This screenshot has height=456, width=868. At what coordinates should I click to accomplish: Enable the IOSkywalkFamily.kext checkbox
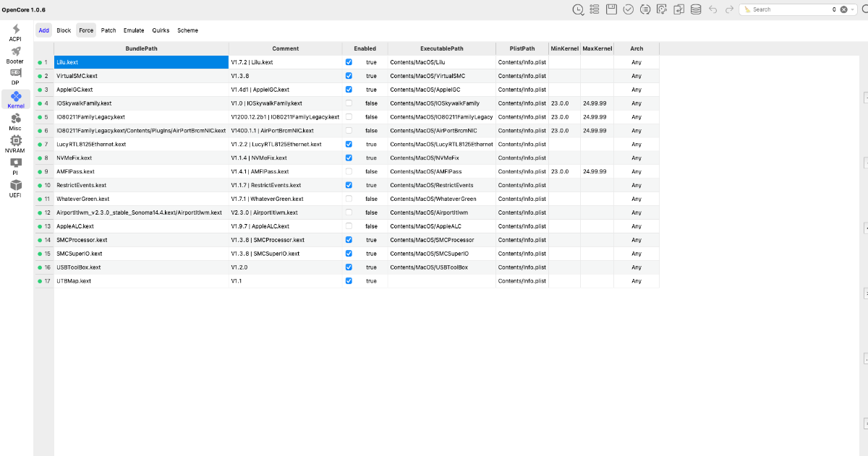(x=349, y=103)
